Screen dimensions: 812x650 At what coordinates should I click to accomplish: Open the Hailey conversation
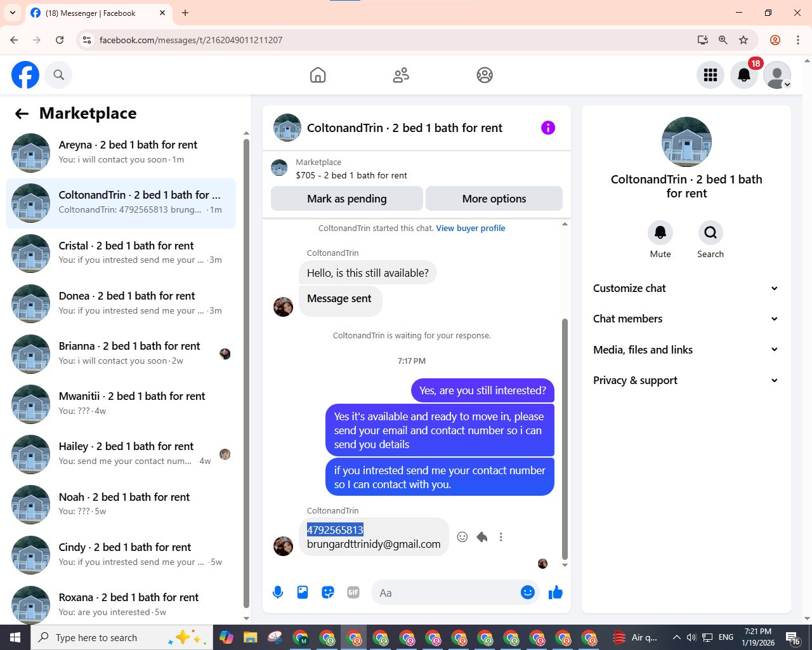click(x=121, y=454)
